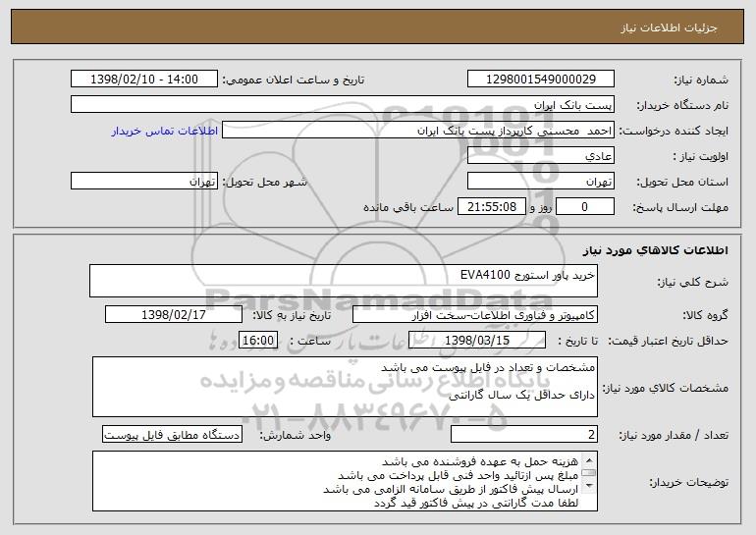Click the time field showing 16:00
This screenshot has width=756, height=535.
pyautogui.click(x=258, y=341)
